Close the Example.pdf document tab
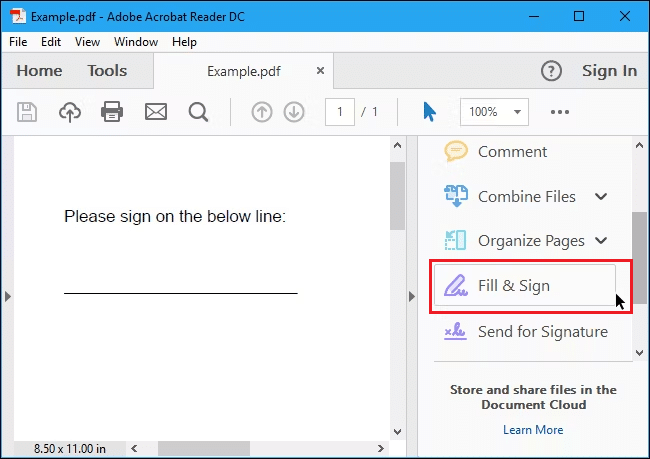Screen dimensions: 650x459 pos(320,71)
